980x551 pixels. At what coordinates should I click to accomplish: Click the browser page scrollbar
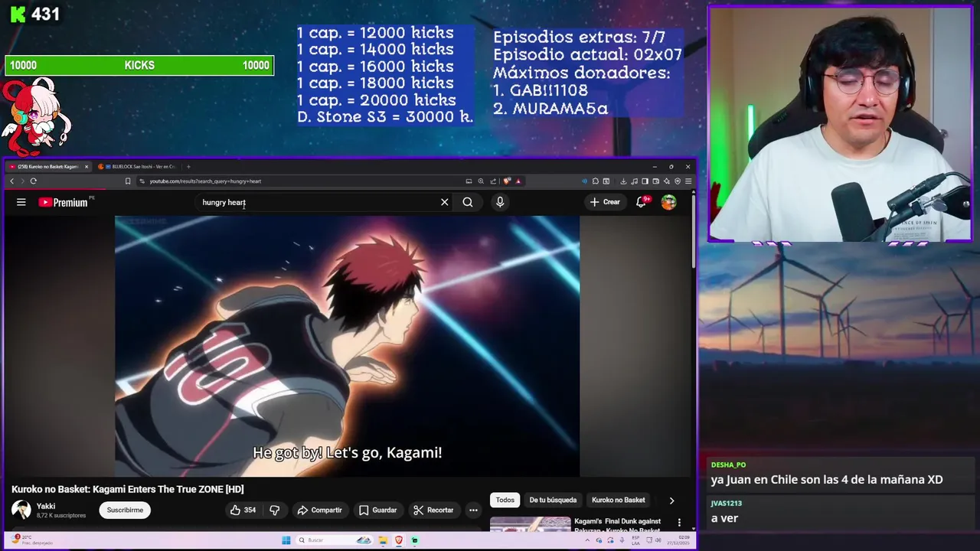(694, 230)
